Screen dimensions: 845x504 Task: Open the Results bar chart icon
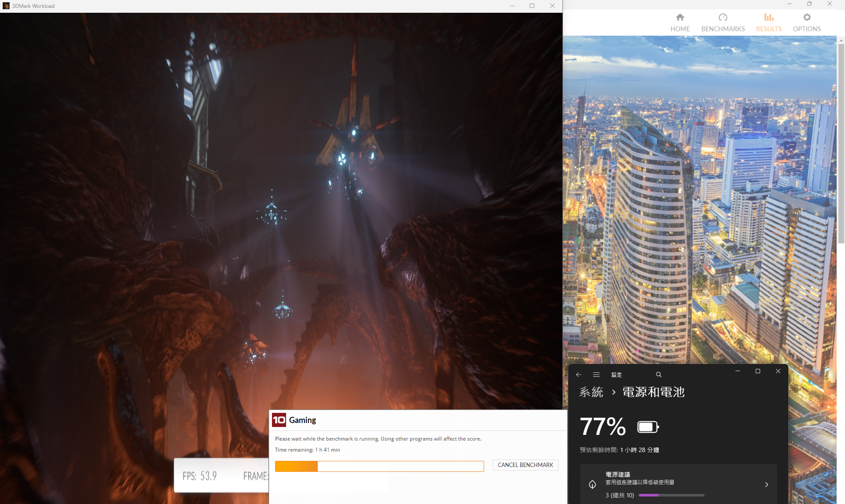[x=768, y=18]
